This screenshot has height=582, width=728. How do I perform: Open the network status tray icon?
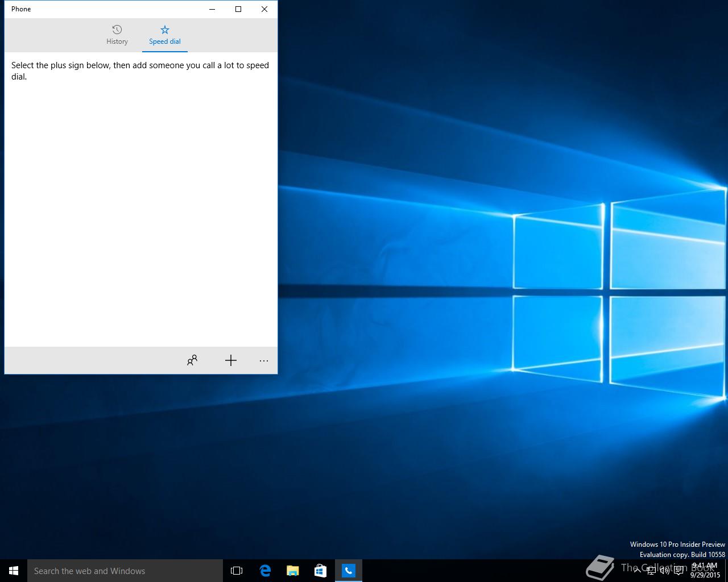[x=651, y=571]
